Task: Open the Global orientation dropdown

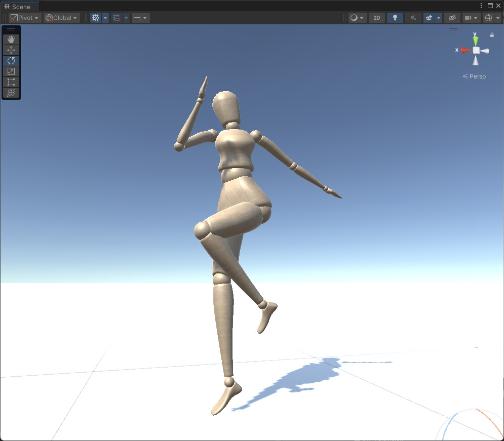Action: 61,17
